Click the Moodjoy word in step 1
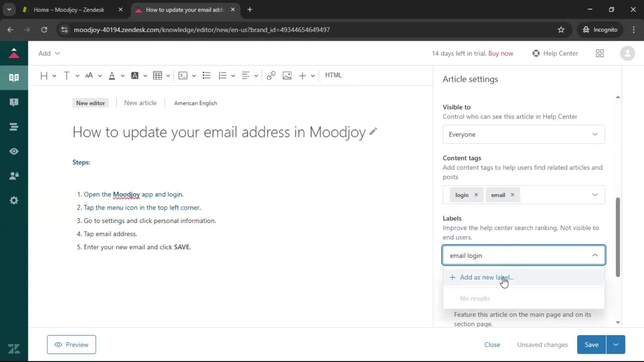Image resolution: width=644 pixels, height=362 pixels. (x=126, y=194)
